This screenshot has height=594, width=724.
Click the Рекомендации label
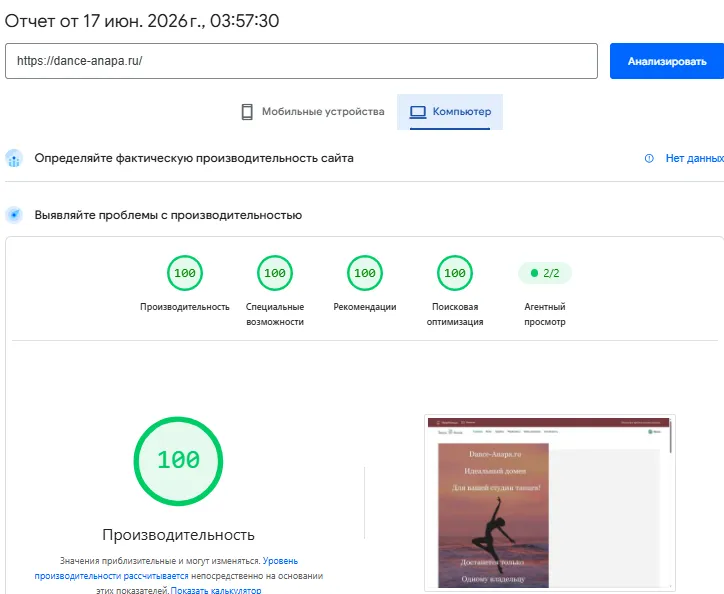tap(365, 307)
